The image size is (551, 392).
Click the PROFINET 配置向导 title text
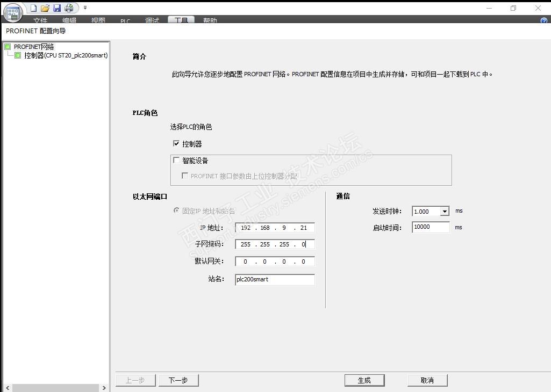(36, 31)
